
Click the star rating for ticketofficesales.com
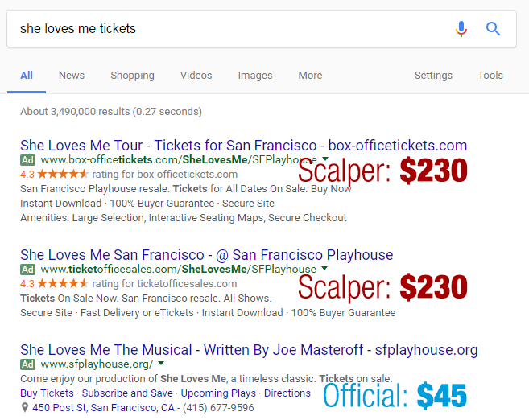63,283
